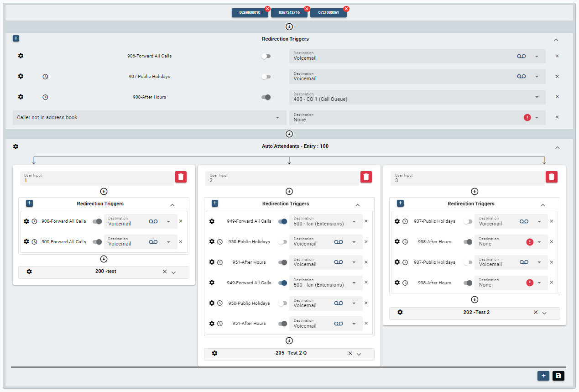Open settings gear for 906-Forward All Calls

click(21, 56)
